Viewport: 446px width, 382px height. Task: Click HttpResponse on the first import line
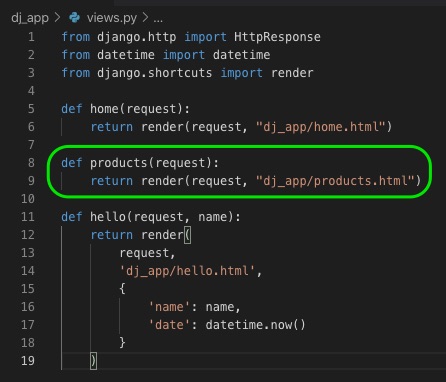tap(277, 37)
